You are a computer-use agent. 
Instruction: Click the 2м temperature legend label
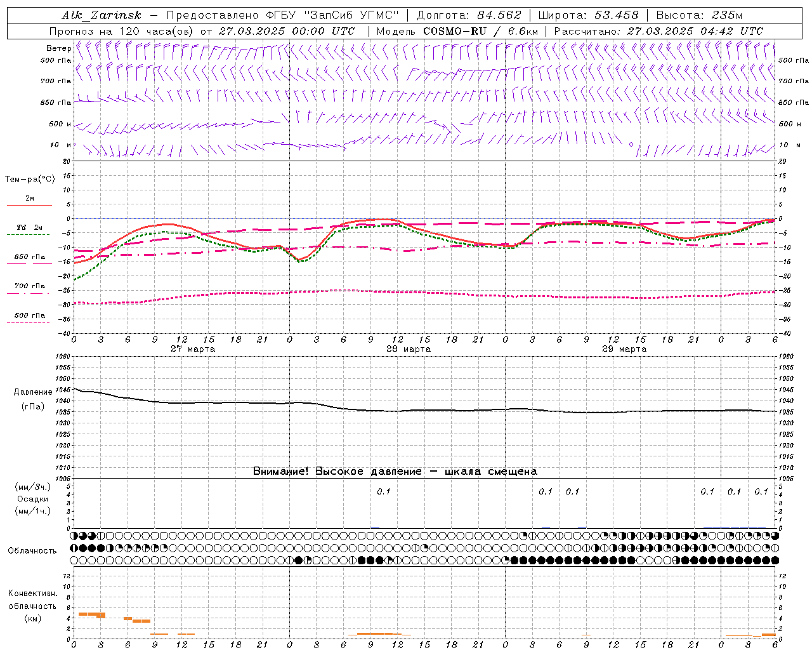[x=30, y=199]
